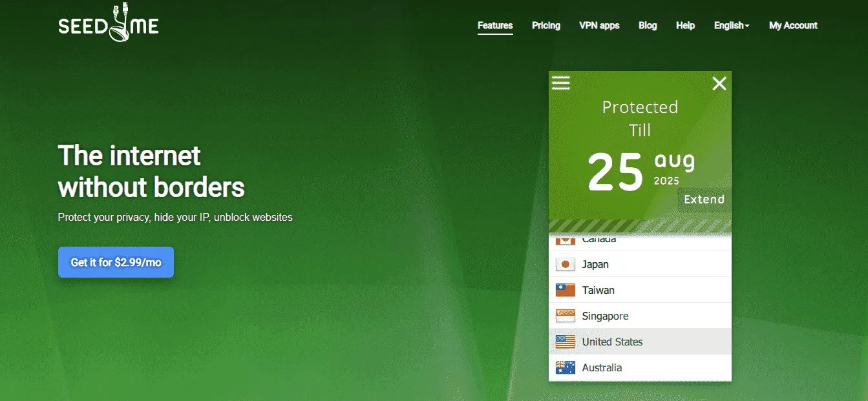Image resolution: width=868 pixels, height=401 pixels.
Task: Click Get it for $2.99/mo button
Action: click(x=116, y=262)
